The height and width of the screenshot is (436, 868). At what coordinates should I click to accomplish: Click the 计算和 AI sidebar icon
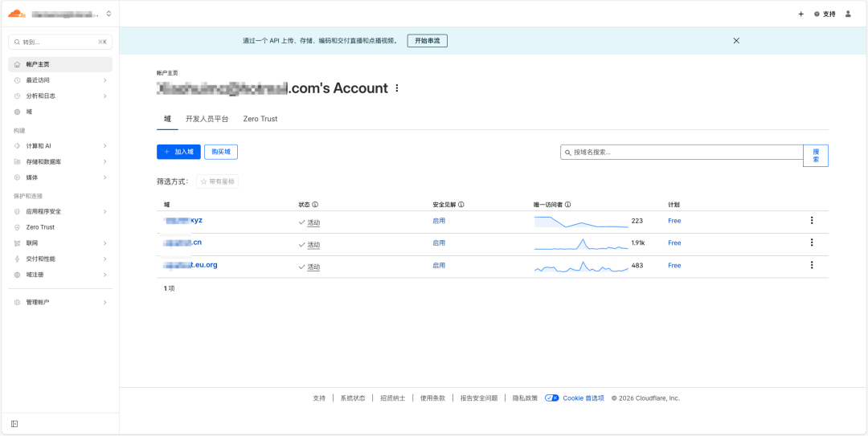pos(17,146)
